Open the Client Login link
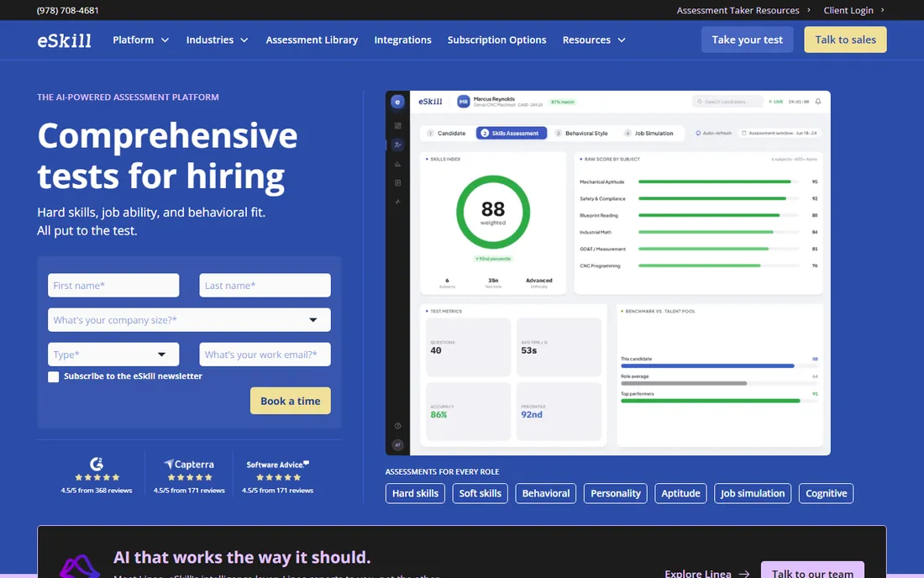 pos(848,10)
